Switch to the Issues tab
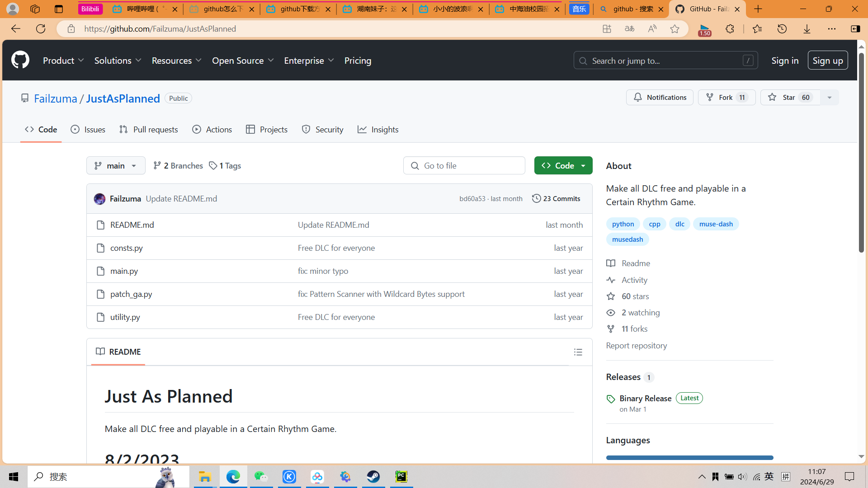The width and height of the screenshot is (868, 488). [x=88, y=130]
